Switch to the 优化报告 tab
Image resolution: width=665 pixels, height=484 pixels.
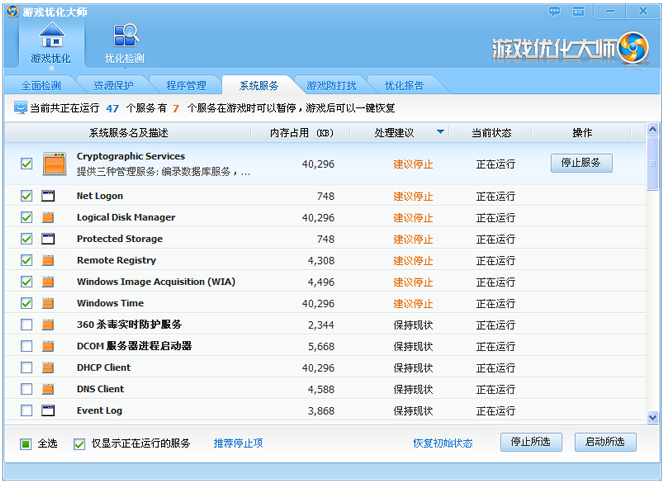404,86
